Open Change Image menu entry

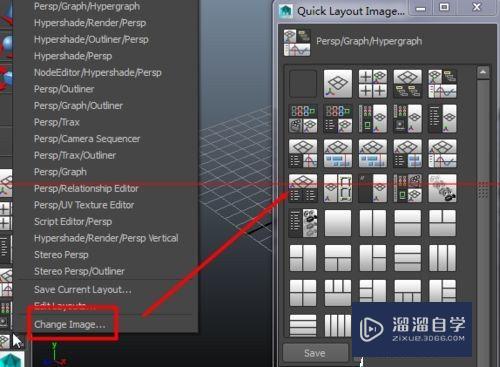[70, 324]
